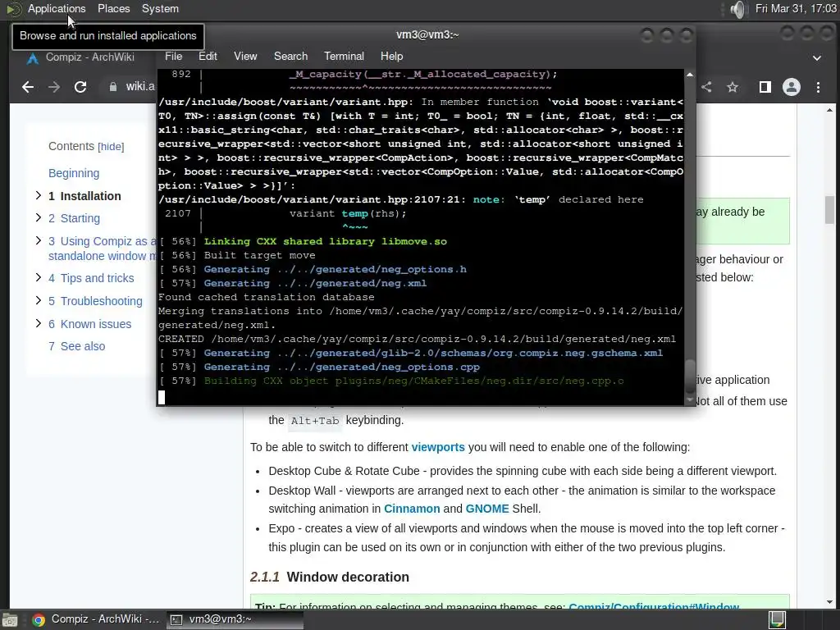This screenshot has width=840, height=630.
Task: Expand the Tips and tricks section
Action: 38,277
